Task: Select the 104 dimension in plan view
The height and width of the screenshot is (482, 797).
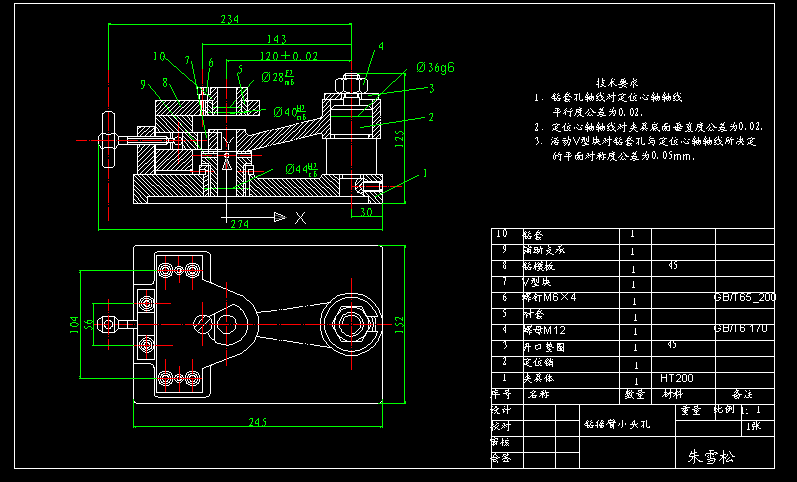Action: click(x=72, y=322)
